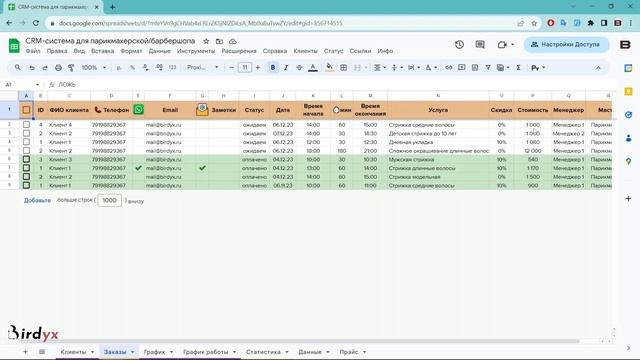
Task: Click the Настройки Доступа share button
Action: (566, 44)
